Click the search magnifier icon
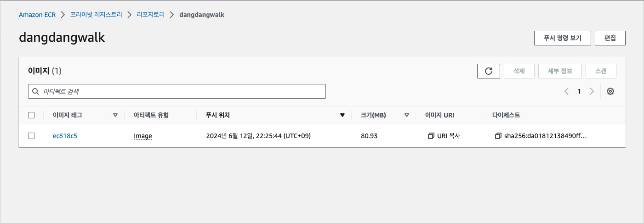 pyautogui.click(x=35, y=91)
